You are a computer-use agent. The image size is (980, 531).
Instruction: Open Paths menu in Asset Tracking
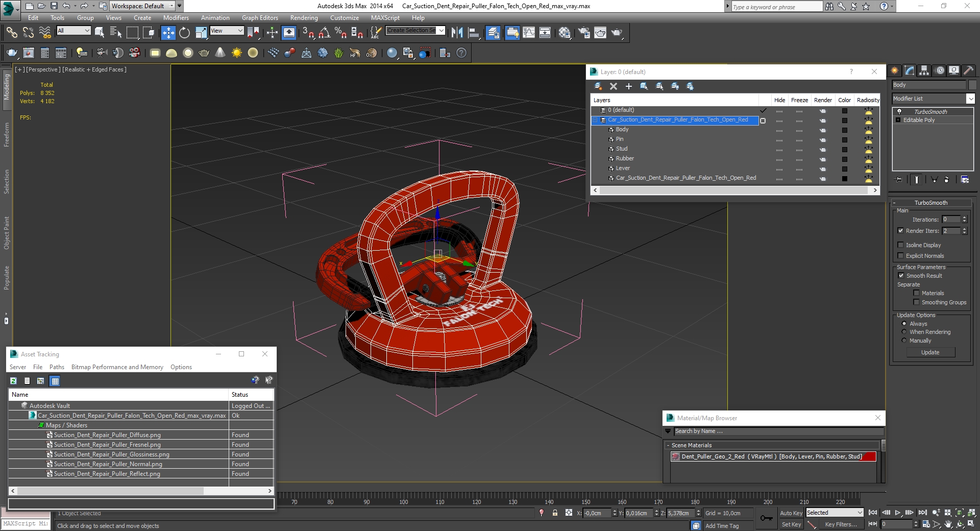pyautogui.click(x=57, y=367)
